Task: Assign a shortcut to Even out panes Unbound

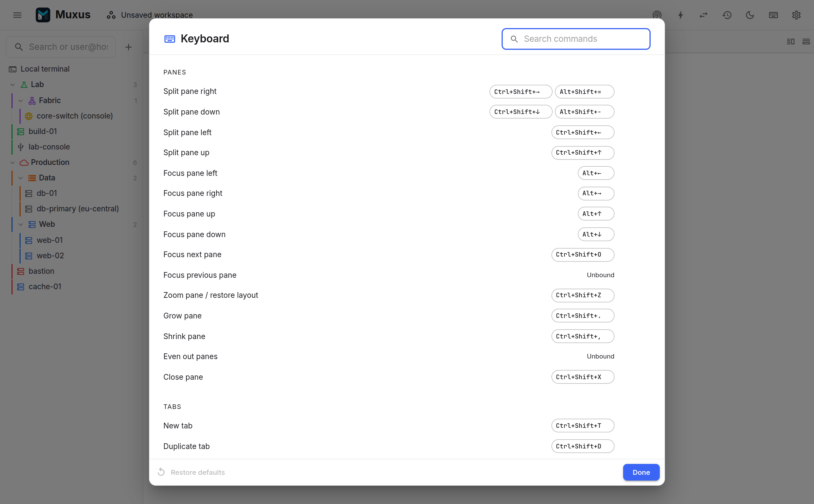Action: click(600, 356)
